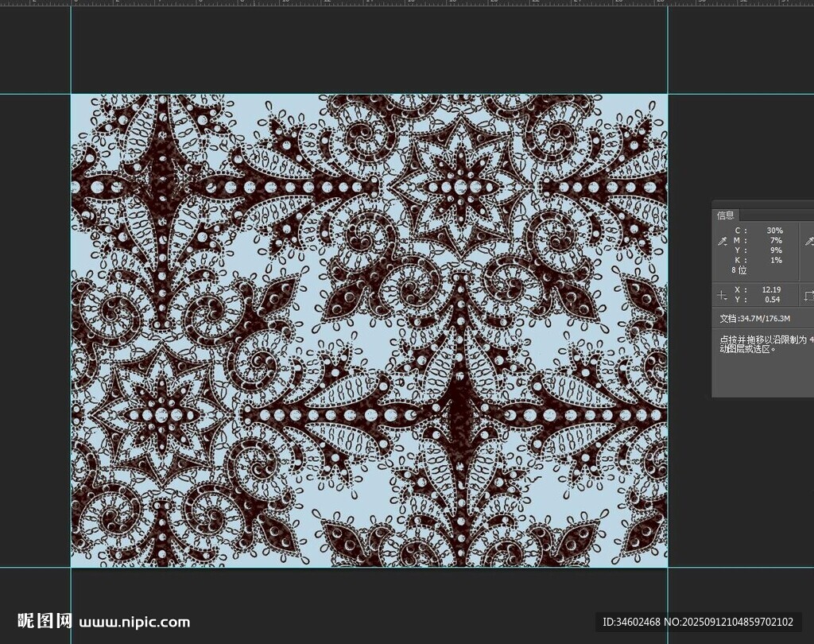Click the M value '7%'
Image resolution: width=814 pixels, height=644 pixels.
(x=776, y=240)
